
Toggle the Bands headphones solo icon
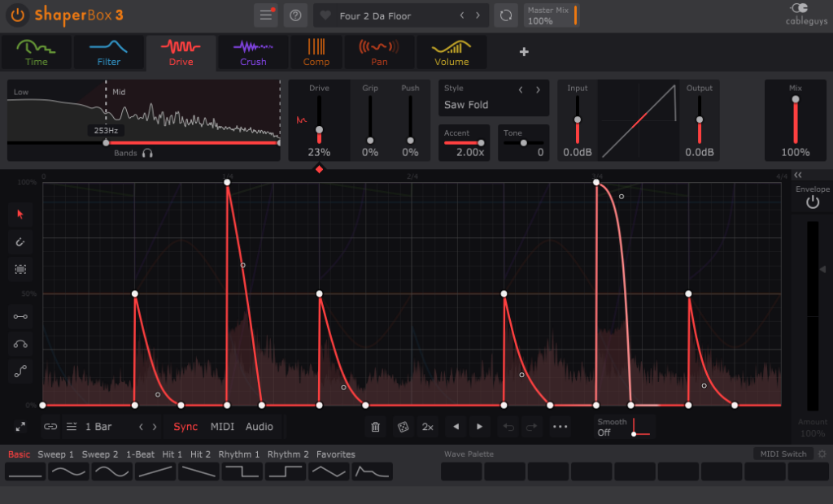pyautogui.click(x=147, y=153)
